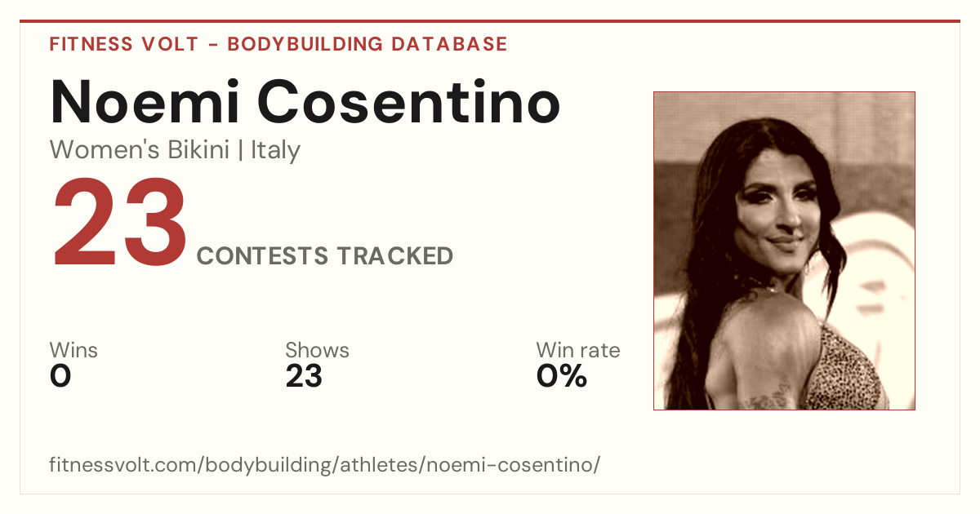Click the Bodybuilding Database header text
This screenshot has height=514, width=980.
click(x=367, y=44)
